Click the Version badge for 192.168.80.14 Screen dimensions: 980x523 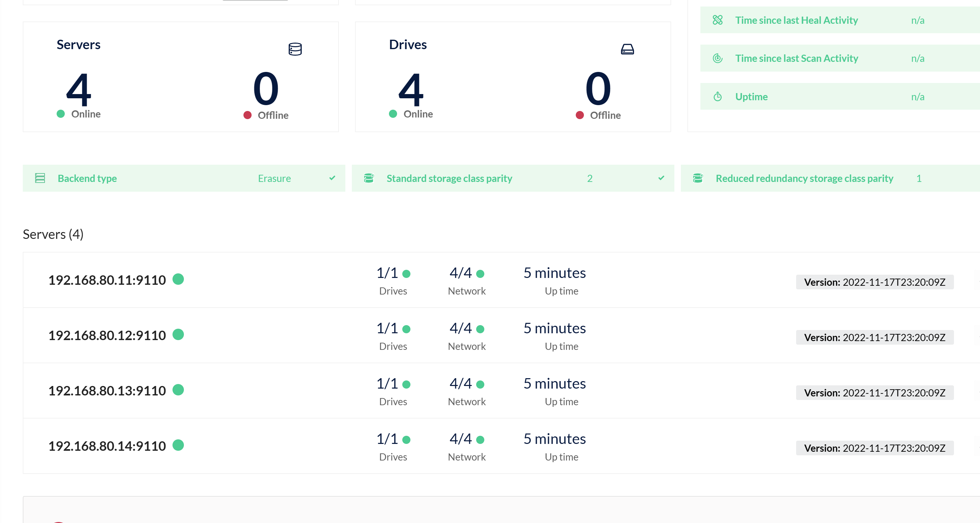(875, 448)
